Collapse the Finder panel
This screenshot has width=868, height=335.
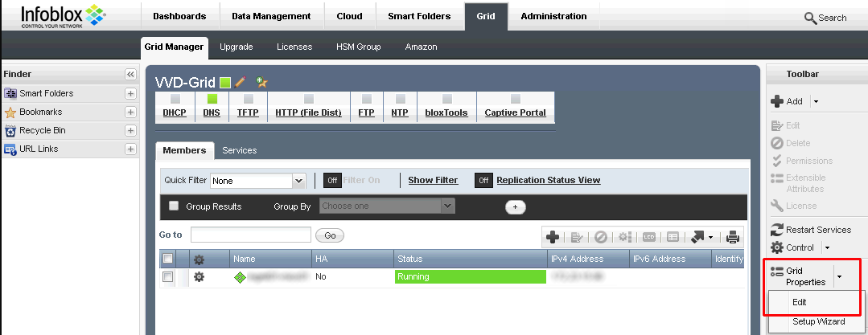[130, 74]
